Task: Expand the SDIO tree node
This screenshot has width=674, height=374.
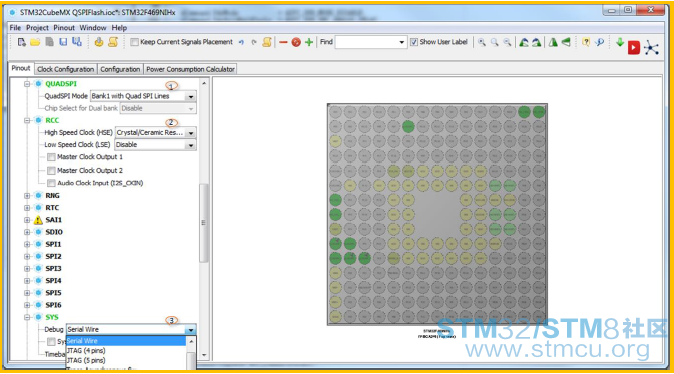Action: [27, 232]
